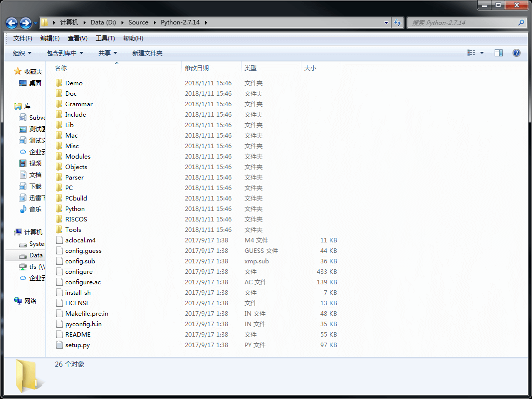Open the 音乐 library
This screenshot has height=399, width=532.
pos(30,209)
